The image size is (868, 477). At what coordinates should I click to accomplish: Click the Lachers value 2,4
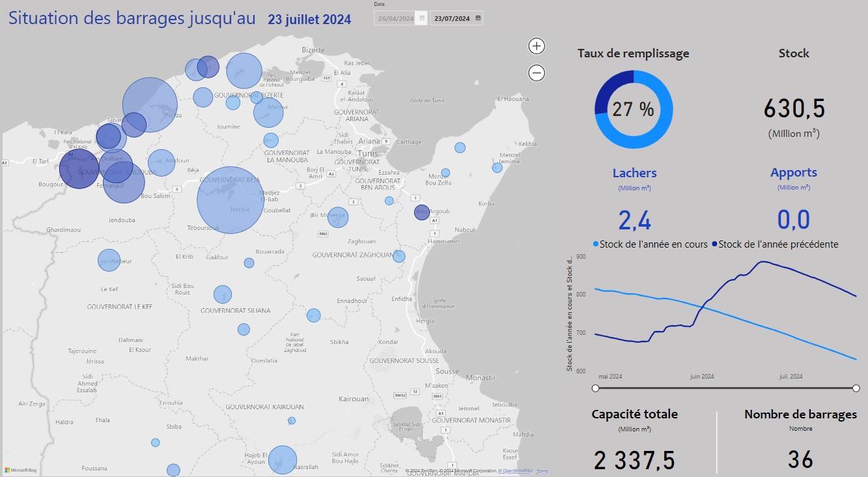634,220
